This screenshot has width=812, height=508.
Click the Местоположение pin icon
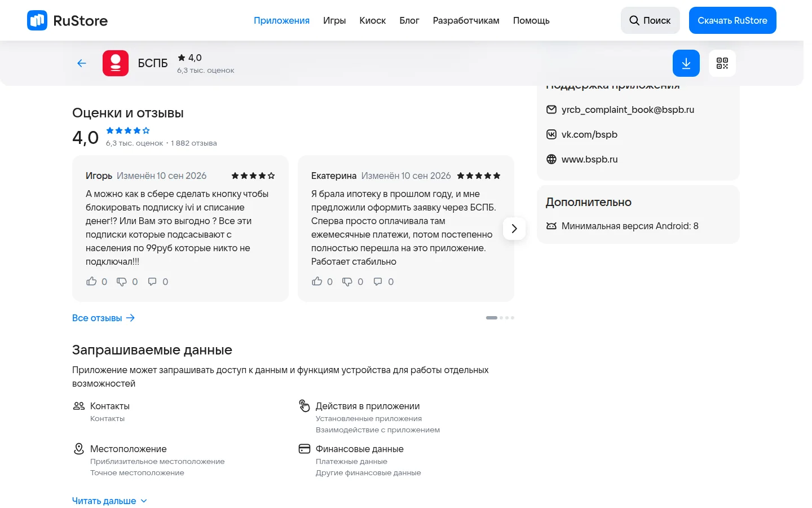click(x=79, y=449)
